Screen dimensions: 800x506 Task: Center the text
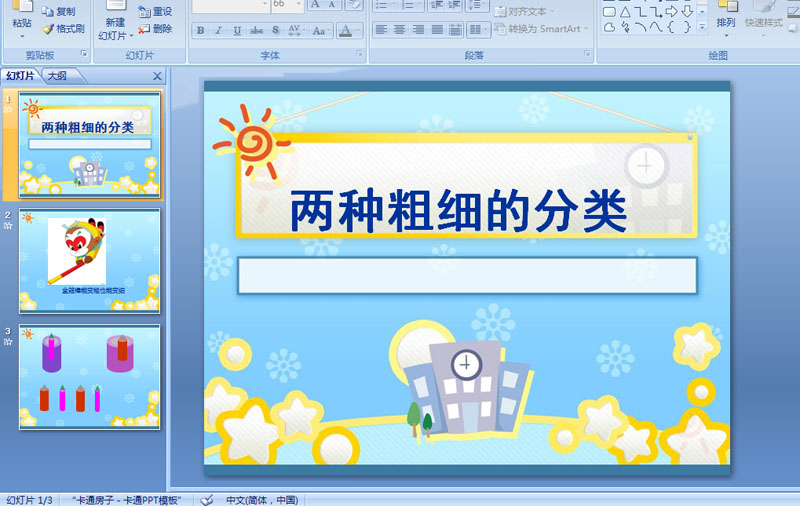pos(399,30)
